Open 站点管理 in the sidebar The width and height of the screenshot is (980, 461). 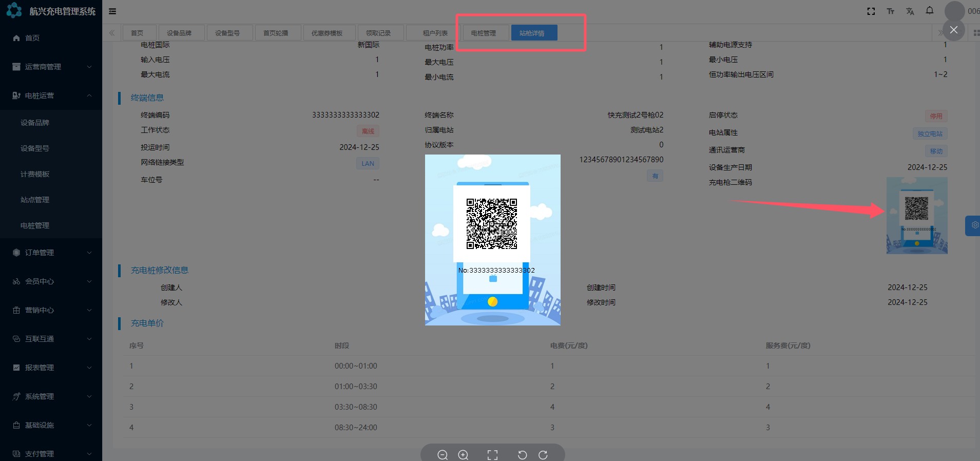coord(35,200)
